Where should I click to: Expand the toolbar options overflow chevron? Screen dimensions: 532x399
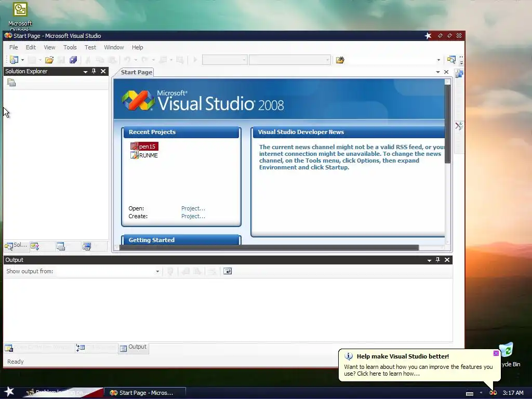(461, 60)
